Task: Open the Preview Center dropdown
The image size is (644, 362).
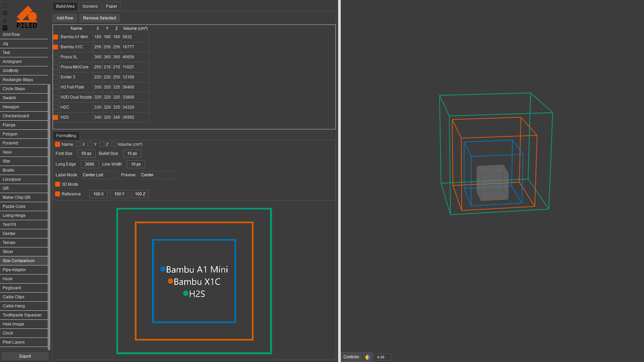Action: click(158, 175)
